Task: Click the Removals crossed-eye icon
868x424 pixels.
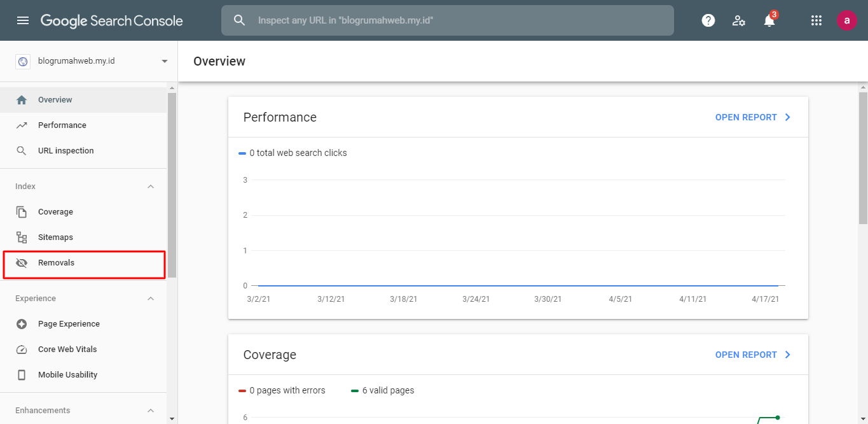Action: pos(22,263)
